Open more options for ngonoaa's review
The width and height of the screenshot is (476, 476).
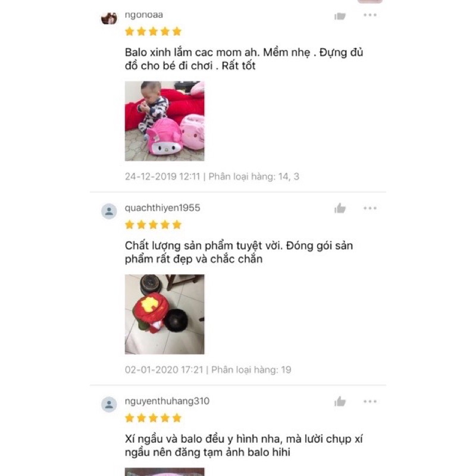(x=369, y=15)
